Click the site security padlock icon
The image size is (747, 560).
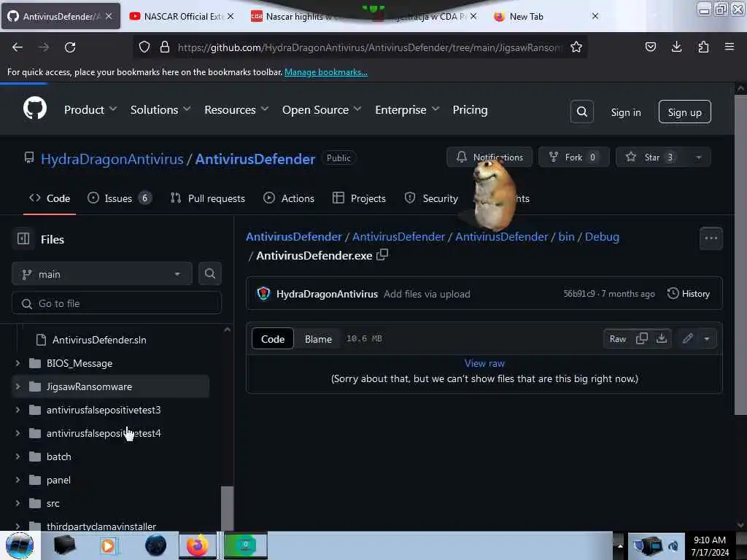[165, 47]
